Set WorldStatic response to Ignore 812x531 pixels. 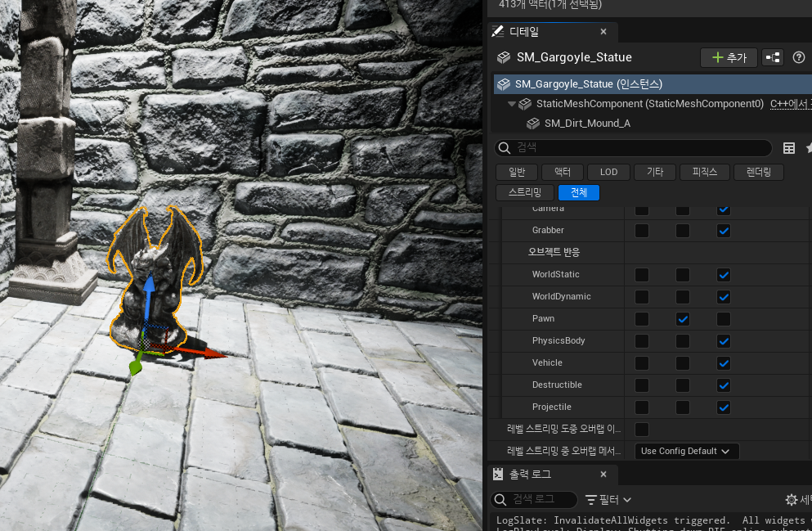click(642, 275)
